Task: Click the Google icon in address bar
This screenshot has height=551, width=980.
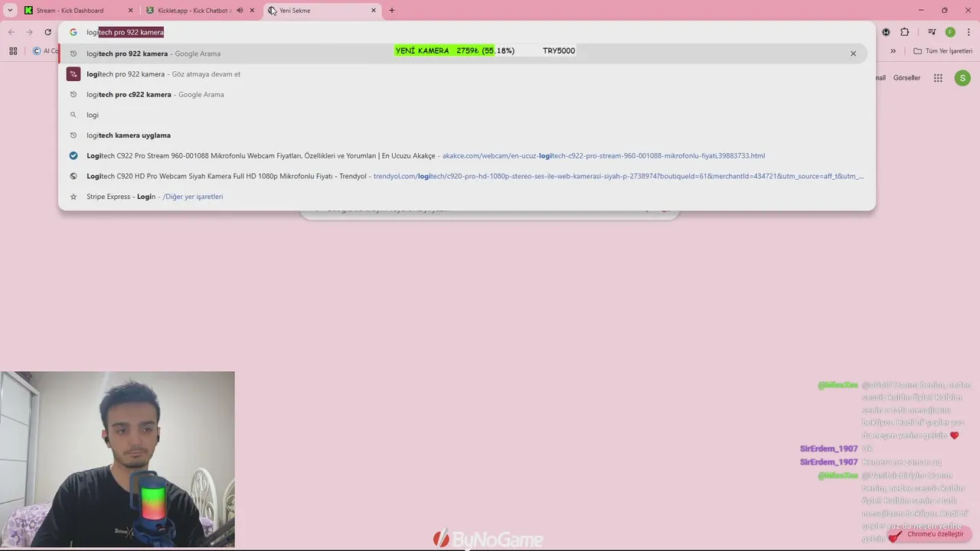Action: [73, 32]
